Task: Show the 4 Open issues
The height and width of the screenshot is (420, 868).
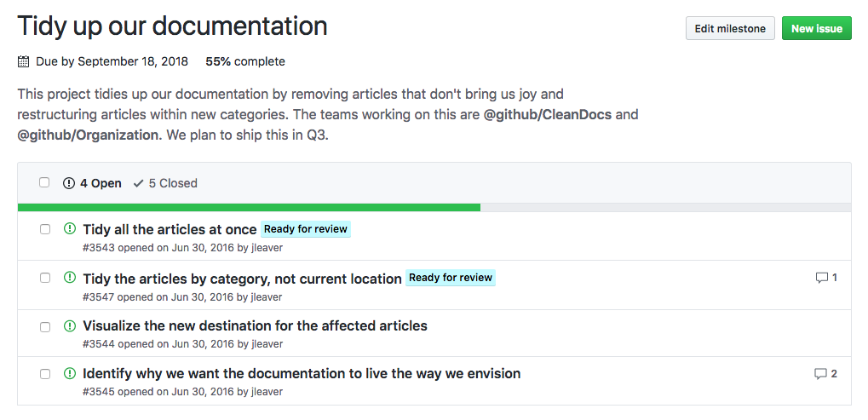Action: [x=92, y=183]
